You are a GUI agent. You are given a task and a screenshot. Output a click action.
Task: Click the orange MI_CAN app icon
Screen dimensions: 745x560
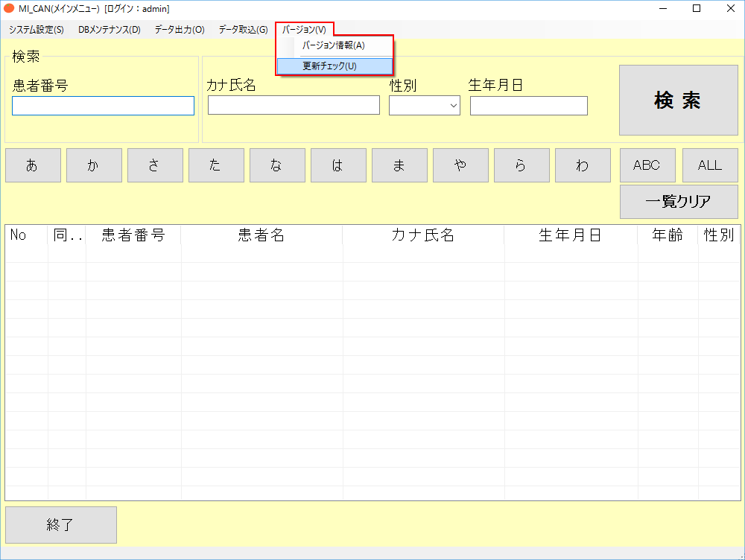[10, 9]
